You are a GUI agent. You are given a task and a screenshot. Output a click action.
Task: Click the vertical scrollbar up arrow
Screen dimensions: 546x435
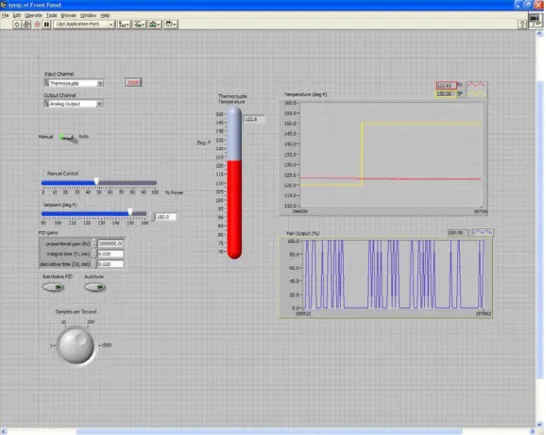click(540, 34)
